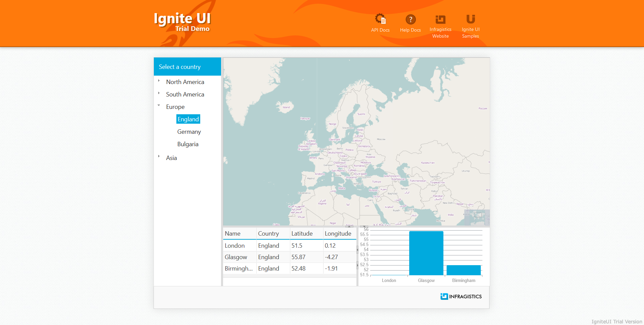
Task: Click the Infragistics logo in the footer
Action: [x=461, y=296]
